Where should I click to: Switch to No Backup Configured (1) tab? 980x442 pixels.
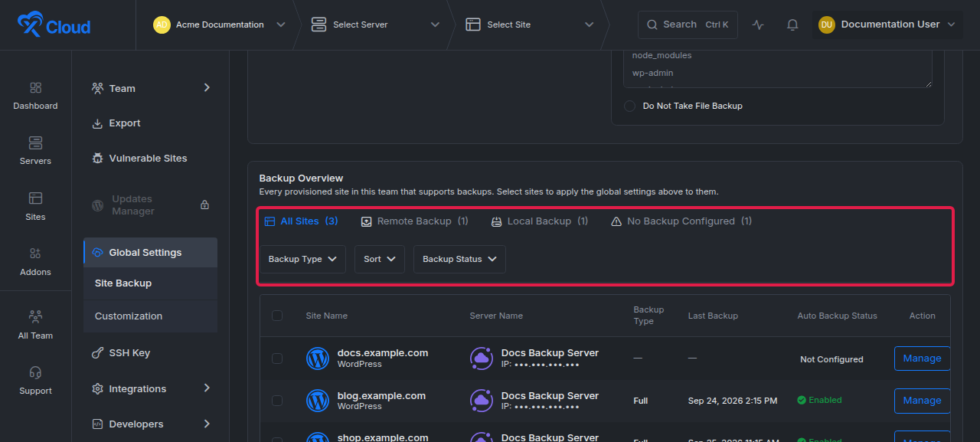[x=681, y=221]
